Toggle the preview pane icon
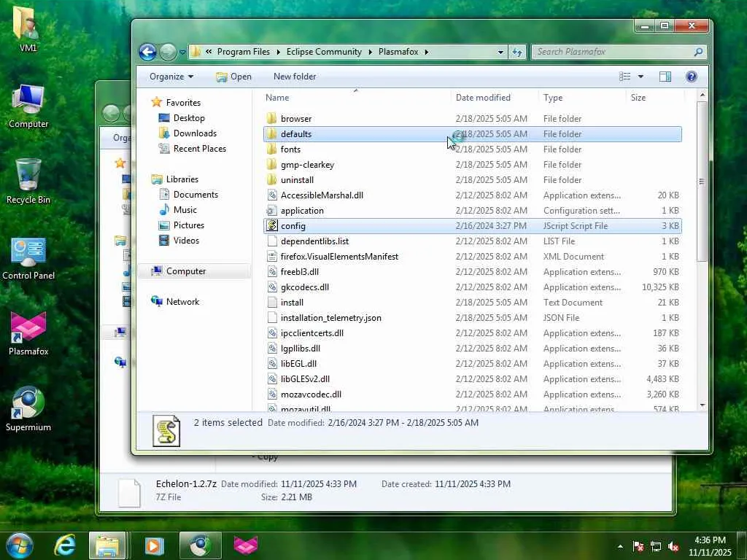Viewport: 747px width, 560px height. click(x=665, y=77)
